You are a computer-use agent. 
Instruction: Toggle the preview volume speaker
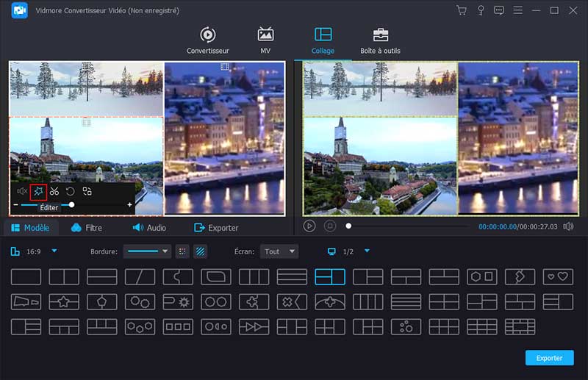pos(568,226)
